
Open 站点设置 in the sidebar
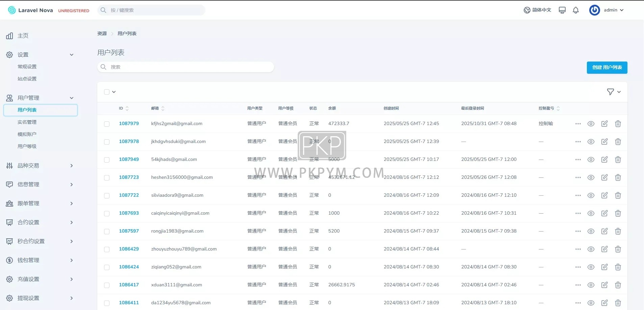pyautogui.click(x=27, y=79)
